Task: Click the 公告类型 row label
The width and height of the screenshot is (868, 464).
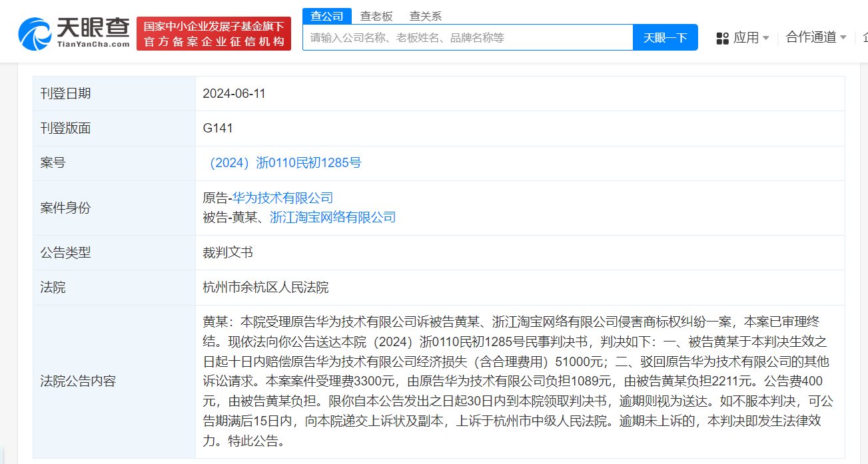Action: pos(65,252)
